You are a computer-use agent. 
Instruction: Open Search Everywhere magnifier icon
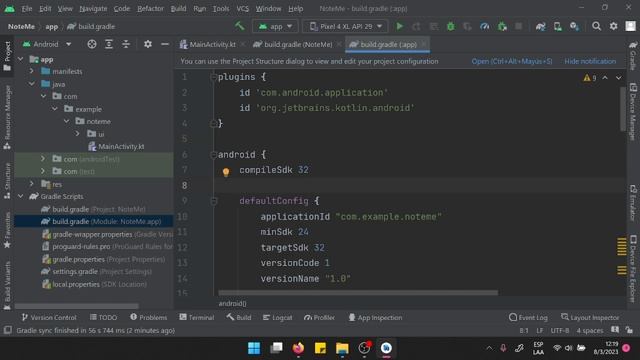[x=596, y=26]
